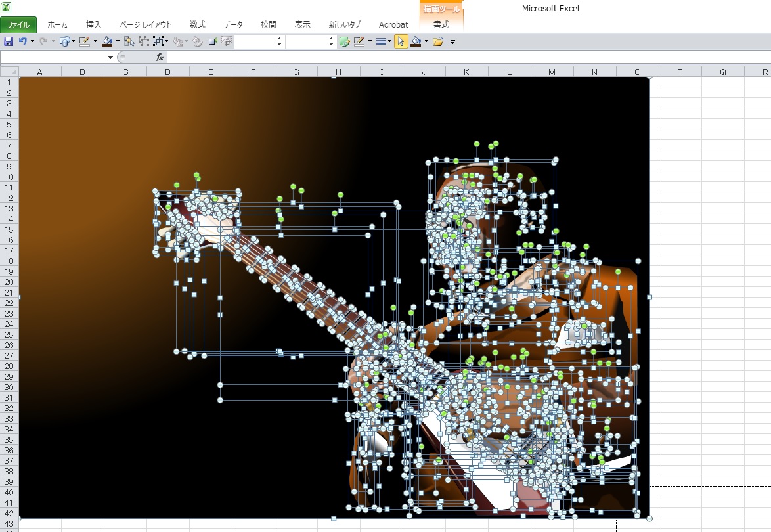Click inside the Name Box field
The width and height of the screenshot is (771, 532).
[x=54, y=58]
